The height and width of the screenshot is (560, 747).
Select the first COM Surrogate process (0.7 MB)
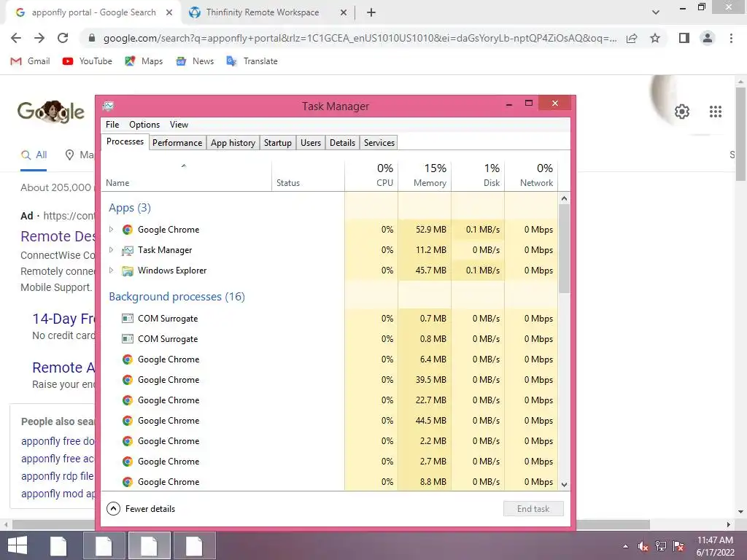coord(329,319)
